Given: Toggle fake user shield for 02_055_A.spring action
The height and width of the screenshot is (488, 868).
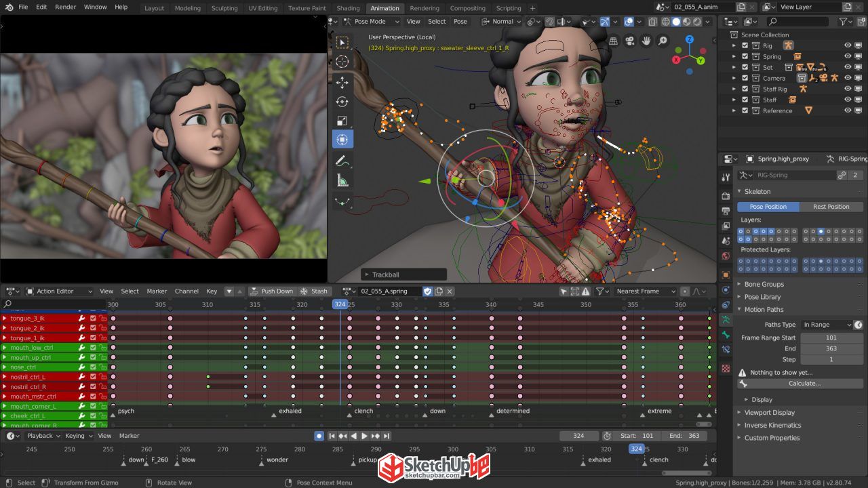Looking at the screenshot, I should (427, 291).
